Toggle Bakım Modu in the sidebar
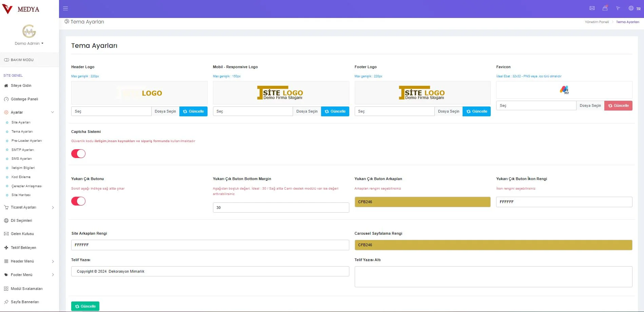This screenshot has width=644, height=312. click(x=7, y=60)
